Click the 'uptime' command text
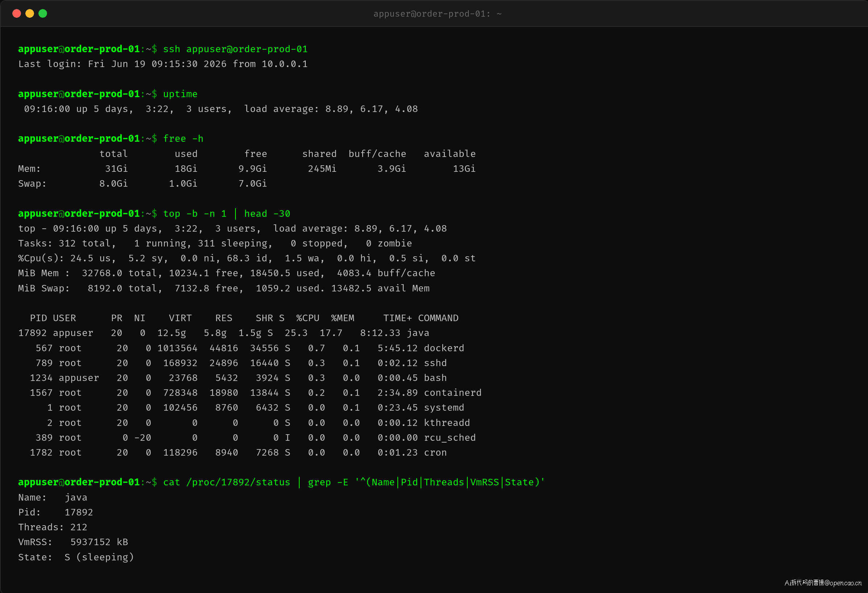This screenshot has height=593, width=868. coord(180,94)
